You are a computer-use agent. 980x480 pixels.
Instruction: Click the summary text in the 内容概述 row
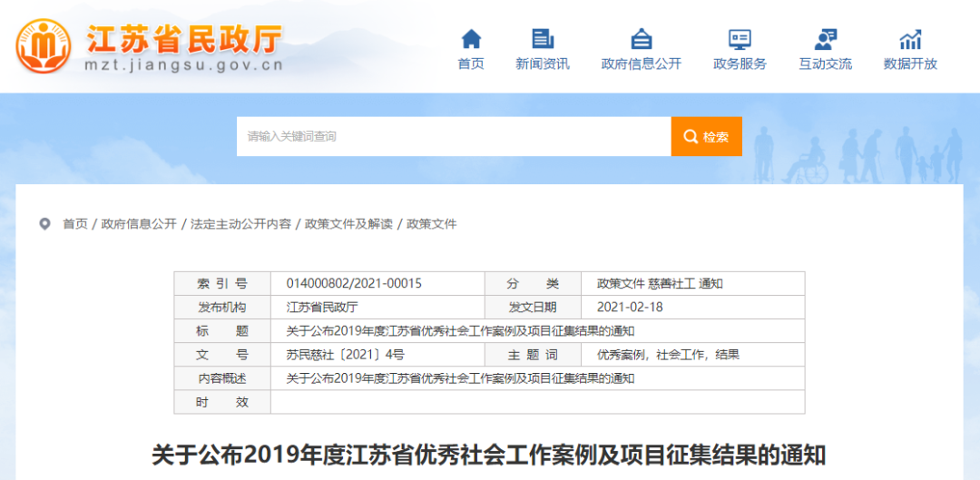[461, 378]
